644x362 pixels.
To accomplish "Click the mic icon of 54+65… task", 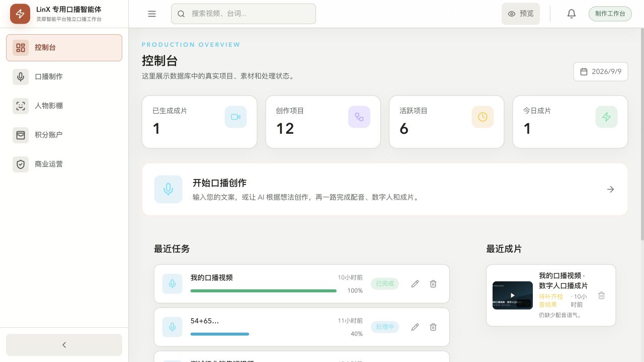I will [172, 327].
